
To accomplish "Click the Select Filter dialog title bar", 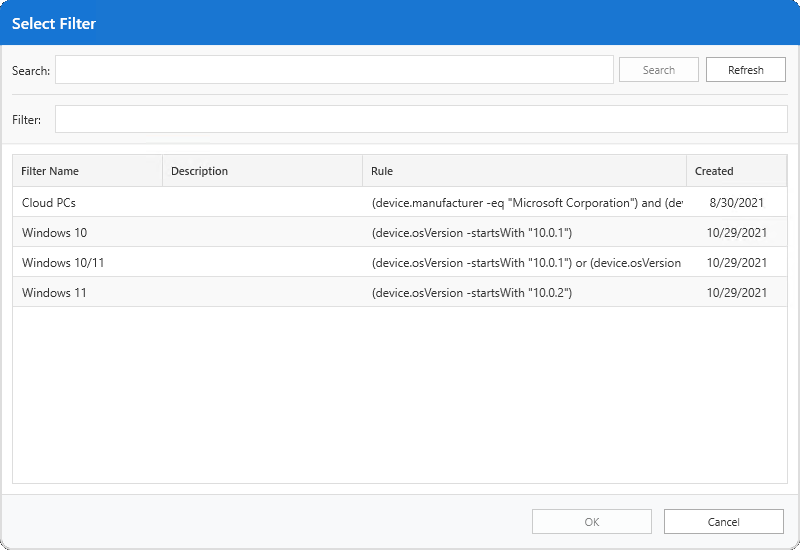I will click(x=400, y=23).
